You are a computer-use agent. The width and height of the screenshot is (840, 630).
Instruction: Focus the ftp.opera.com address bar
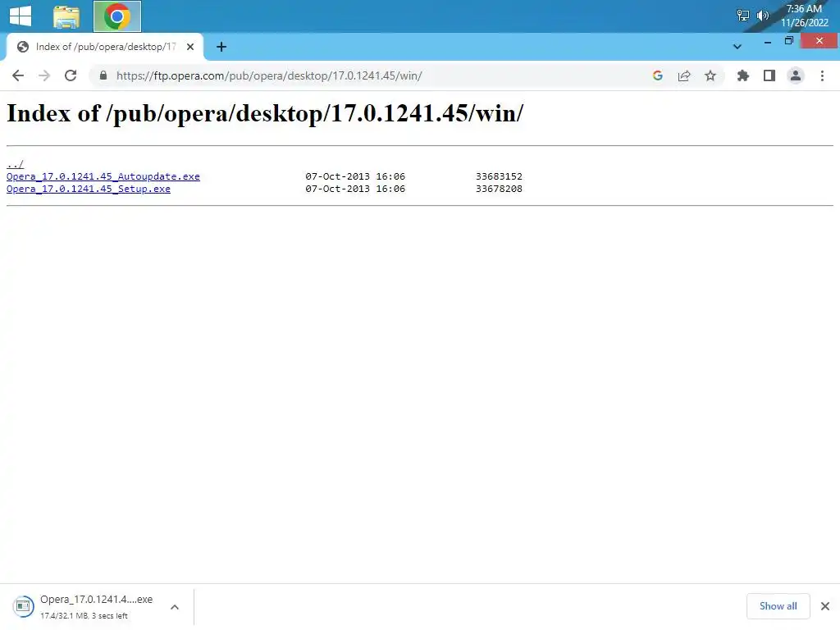(269, 75)
